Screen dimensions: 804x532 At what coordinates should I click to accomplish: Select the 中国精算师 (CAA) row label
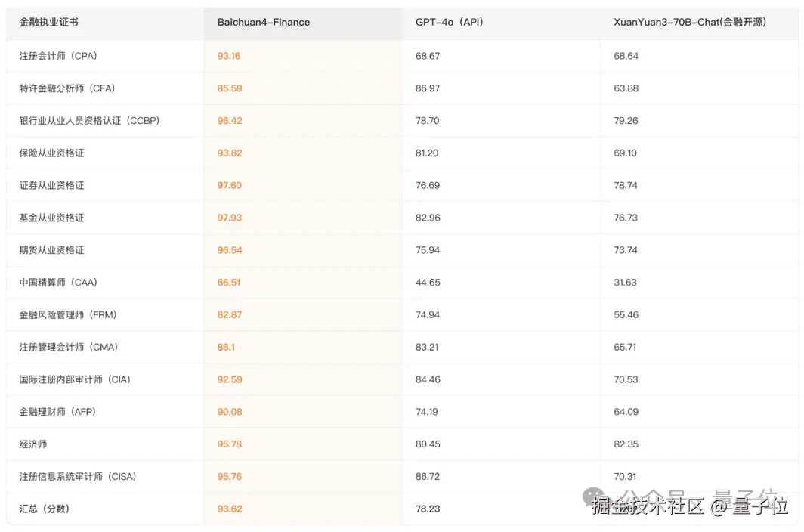pos(58,283)
